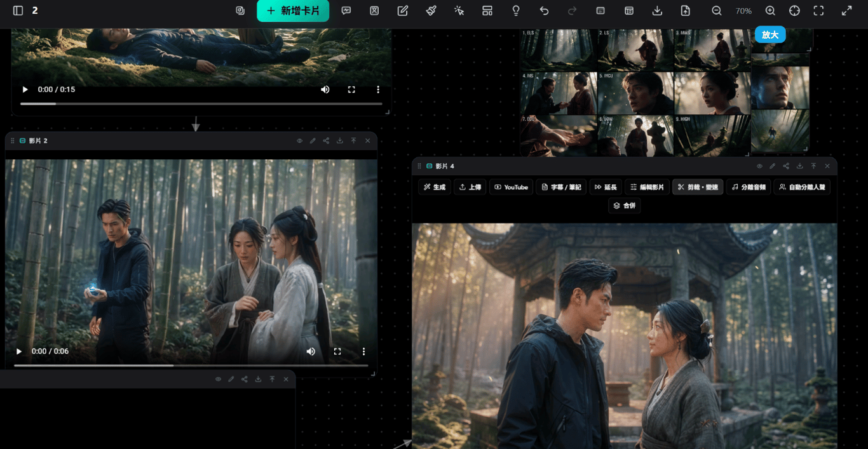Click the 合併 button

pyautogui.click(x=625, y=206)
